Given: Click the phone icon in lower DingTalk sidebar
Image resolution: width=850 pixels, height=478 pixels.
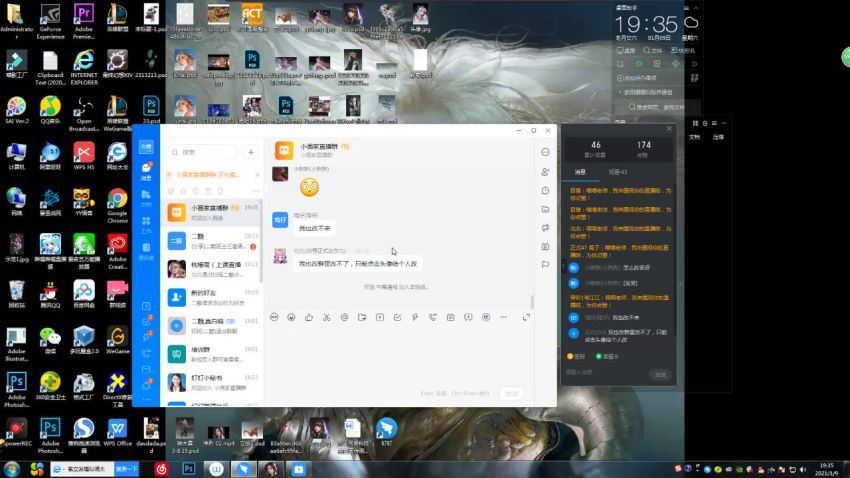Looking at the screenshot, I should point(146,353).
